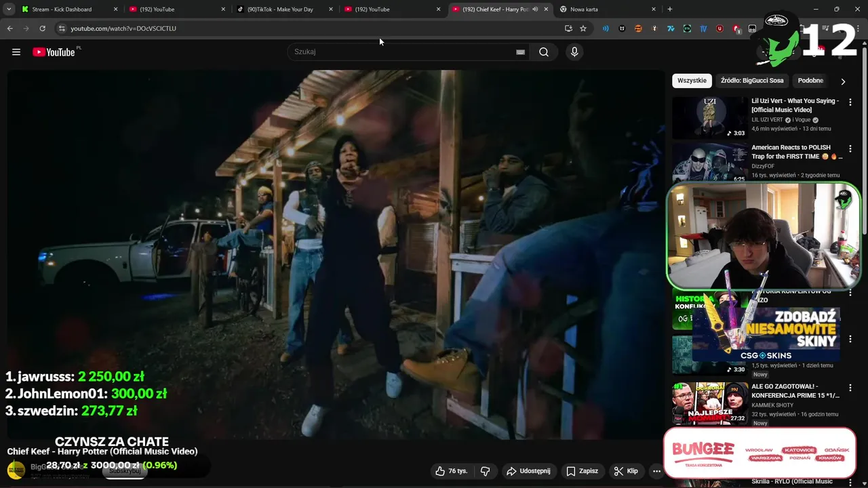The width and height of the screenshot is (868, 488).
Task: Open the Lil Uzi Vert video thumbnail
Action: [x=709, y=117]
